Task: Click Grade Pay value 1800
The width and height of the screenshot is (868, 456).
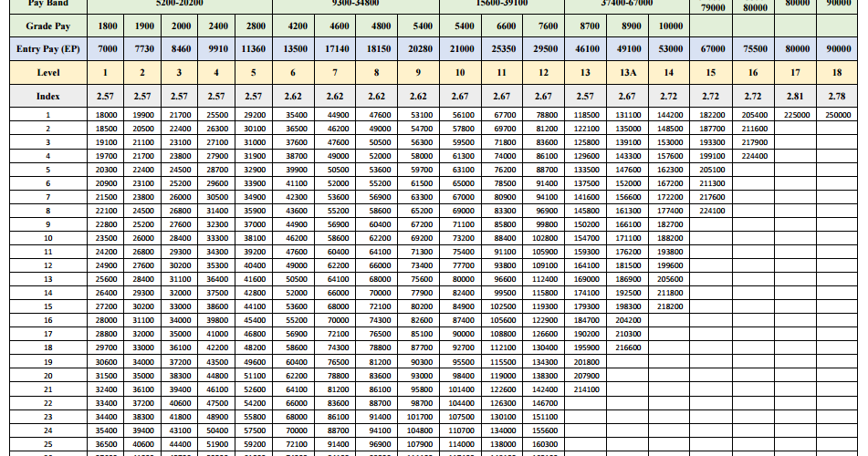Action: 108,26
